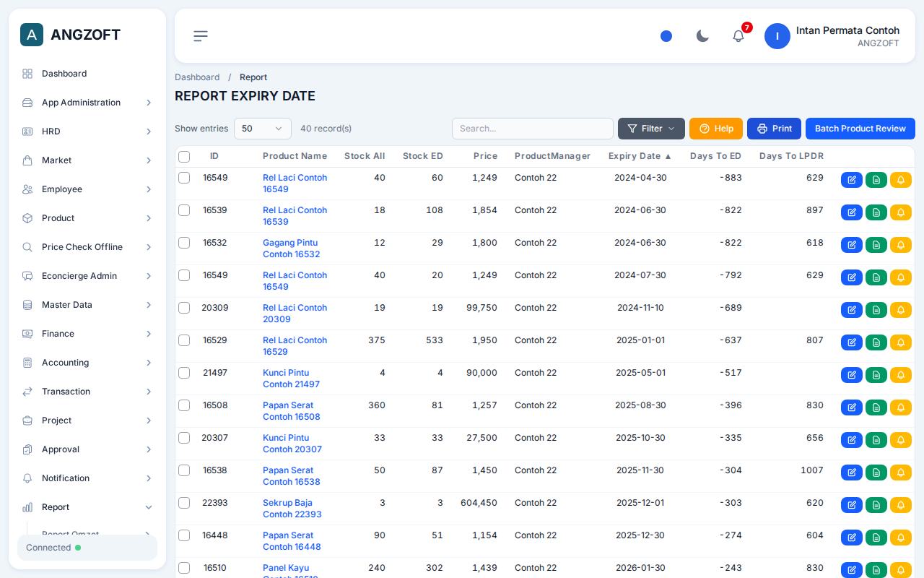Click the yellow bell icon for Rel Laci Contoh 20309

pyautogui.click(x=901, y=310)
